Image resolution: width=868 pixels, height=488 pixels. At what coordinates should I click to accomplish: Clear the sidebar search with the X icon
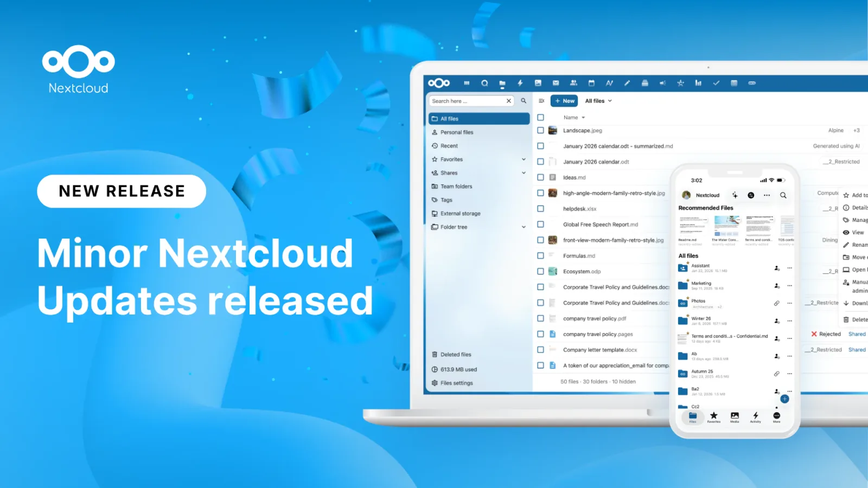coord(509,101)
